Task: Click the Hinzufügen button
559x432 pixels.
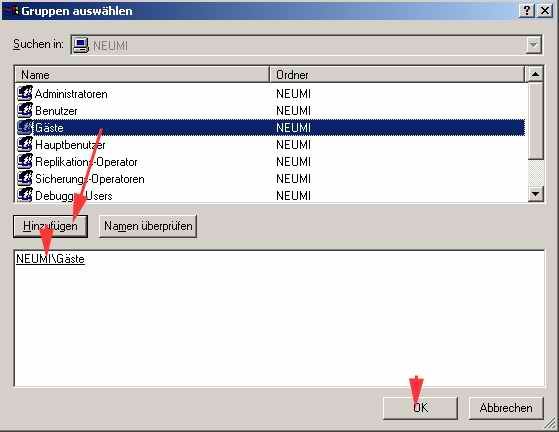Action: [x=50, y=226]
